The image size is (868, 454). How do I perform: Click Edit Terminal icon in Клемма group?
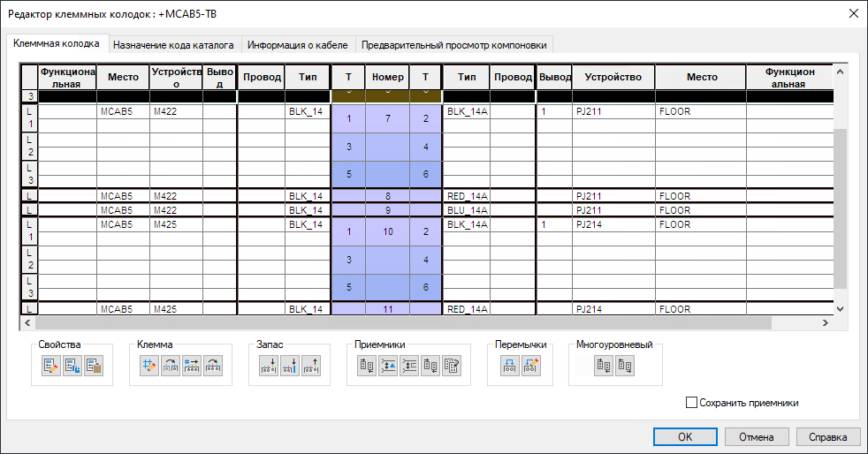[148, 366]
